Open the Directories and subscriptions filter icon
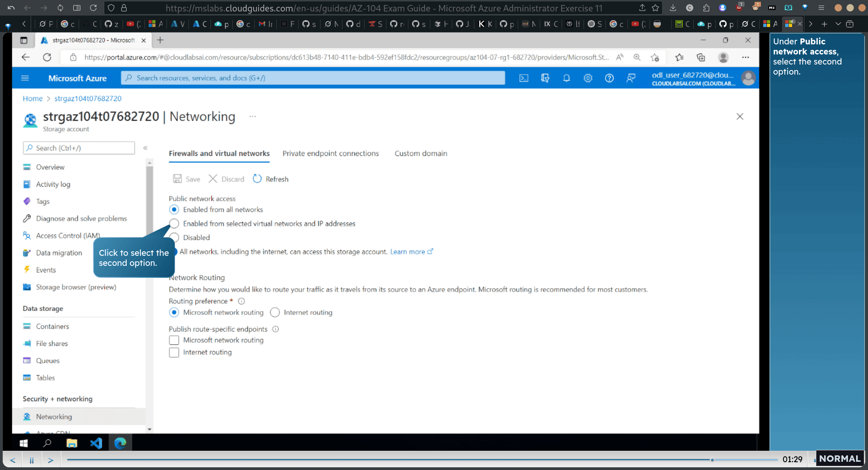This screenshot has width=868, height=470. pyautogui.click(x=545, y=78)
